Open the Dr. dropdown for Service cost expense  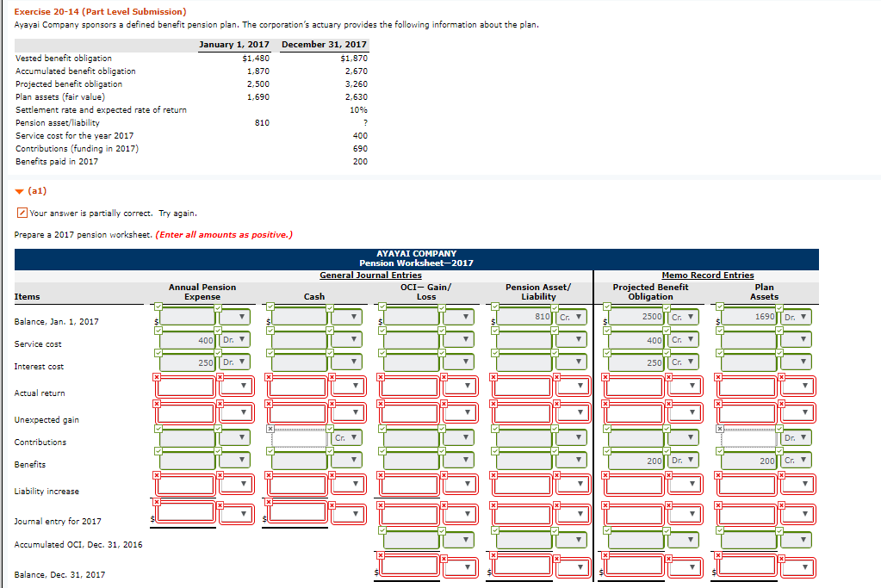tap(233, 339)
